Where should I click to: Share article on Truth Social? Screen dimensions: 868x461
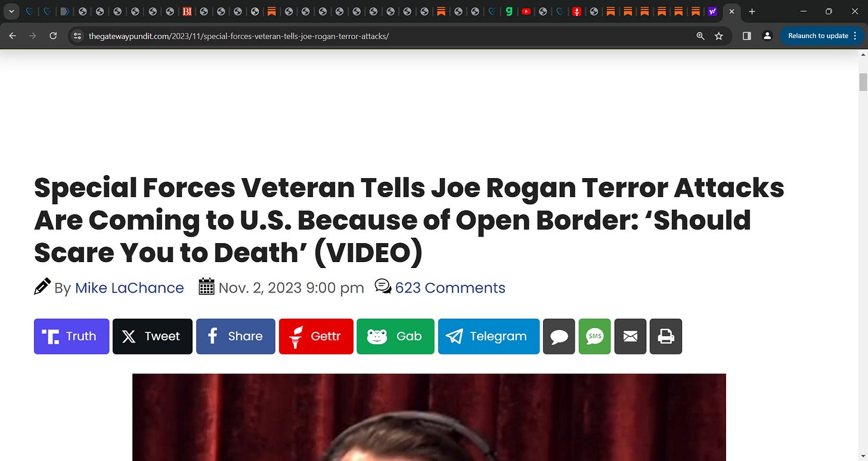point(72,337)
